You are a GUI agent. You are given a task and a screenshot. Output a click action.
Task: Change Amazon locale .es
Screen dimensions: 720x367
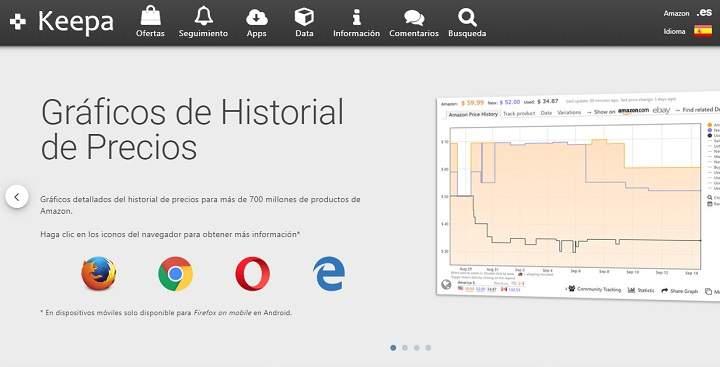(x=704, y=13)
